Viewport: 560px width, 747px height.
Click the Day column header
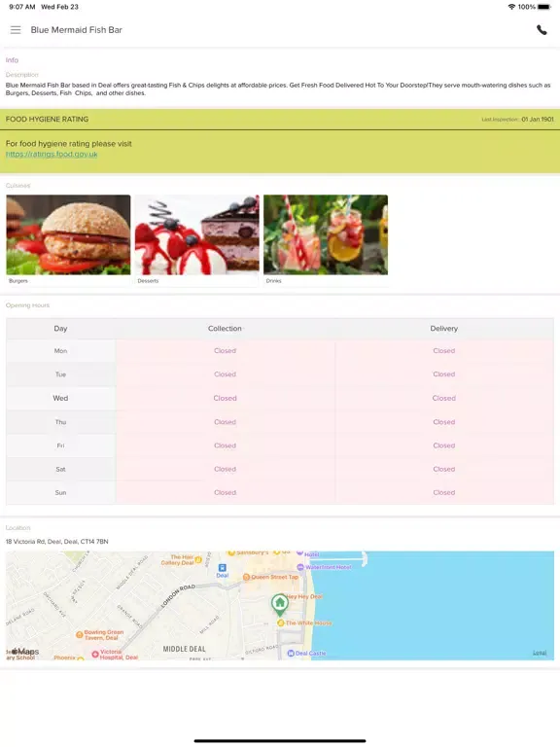point(60,329)
